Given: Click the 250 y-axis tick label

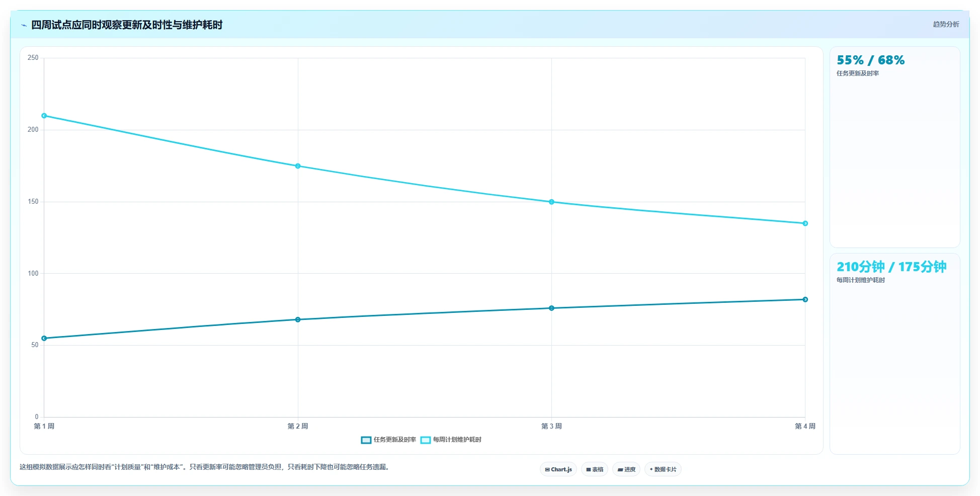Looking at the screenshot, I should click(x=33, y=58).
